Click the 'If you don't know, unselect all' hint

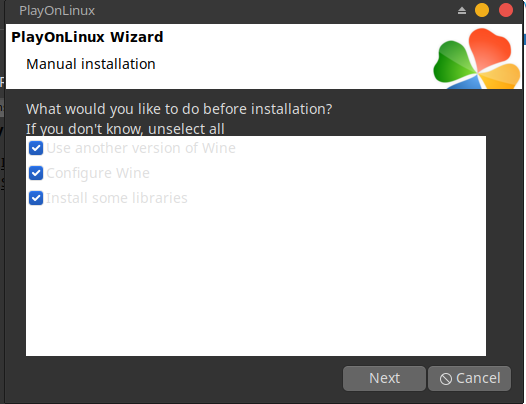point(125,129)
